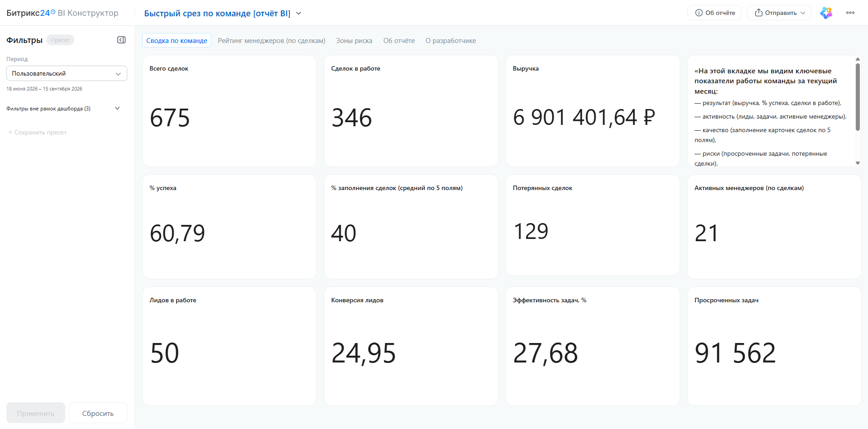This screenshot has width=868, height=429.
Task: Click the Об отчёте info button
Action: tap(714, 13)
